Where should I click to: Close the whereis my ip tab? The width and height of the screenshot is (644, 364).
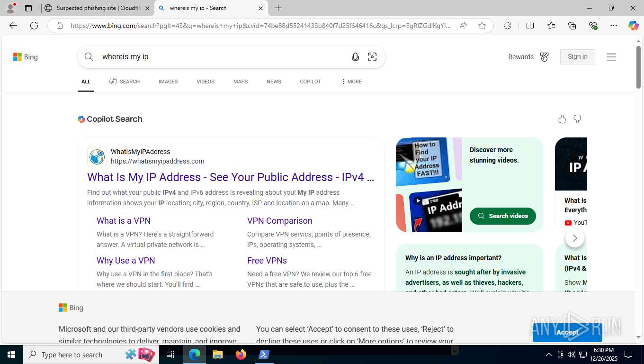point(260,8)
